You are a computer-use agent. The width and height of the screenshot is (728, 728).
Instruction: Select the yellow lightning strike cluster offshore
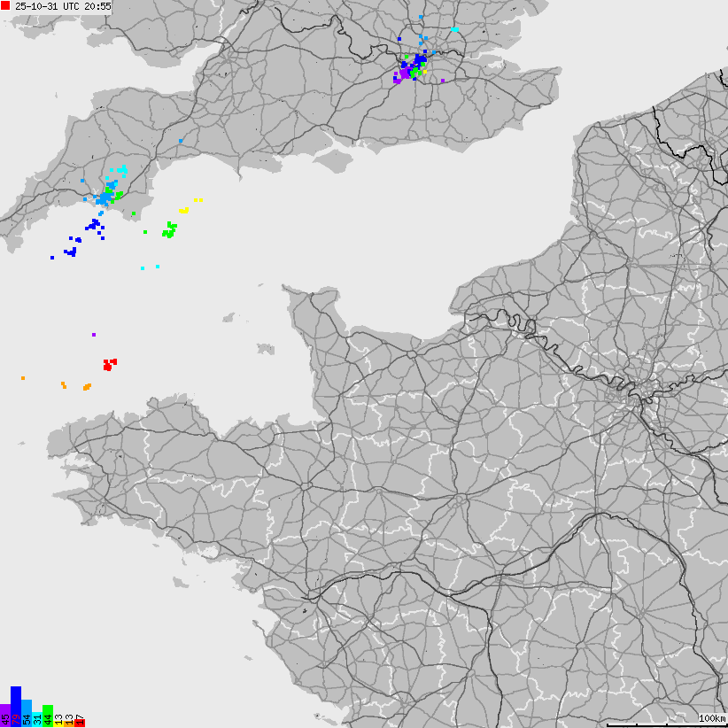pos(183,210)
